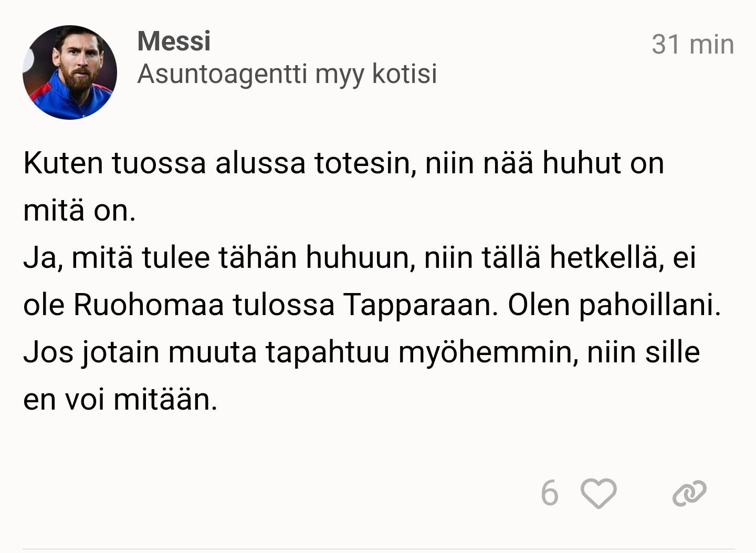Open the poster's round profile avatar
This screenshot has height=553, width=756.
click(70, 72)
